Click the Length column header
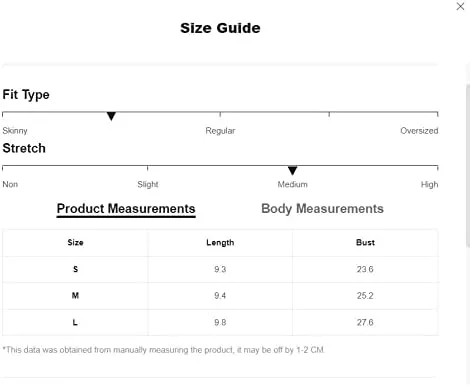Viewport: 470px width, 386px height. (220, 243)
